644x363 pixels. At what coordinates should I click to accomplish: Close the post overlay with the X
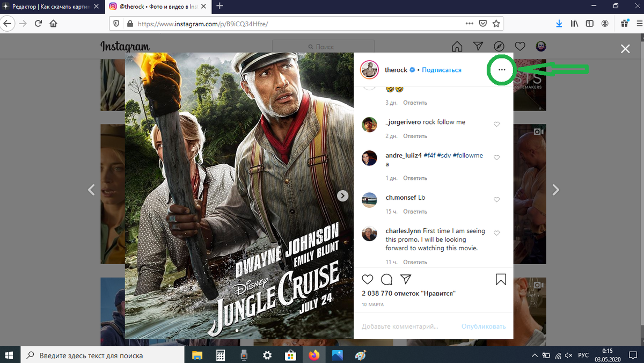coord(625,49)
